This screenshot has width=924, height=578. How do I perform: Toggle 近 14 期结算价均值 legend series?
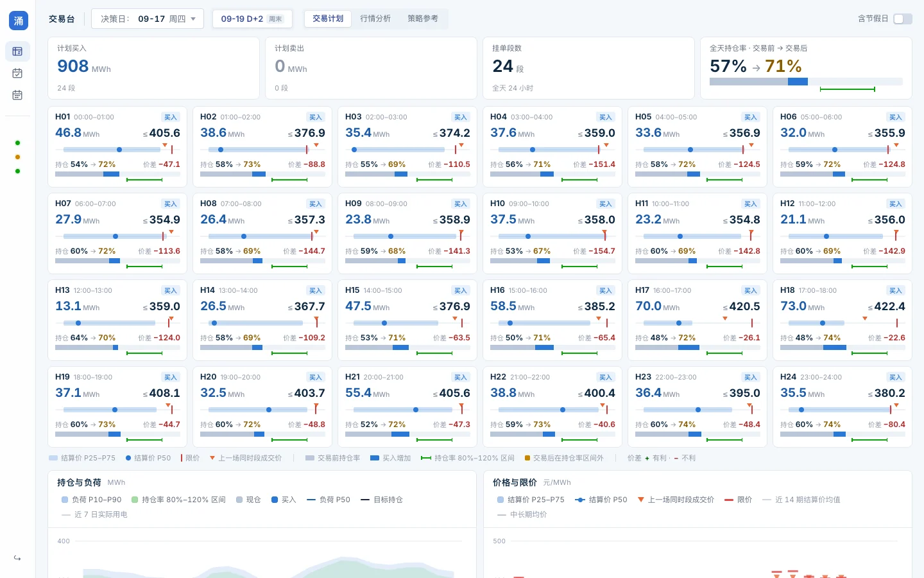(801, 500)
